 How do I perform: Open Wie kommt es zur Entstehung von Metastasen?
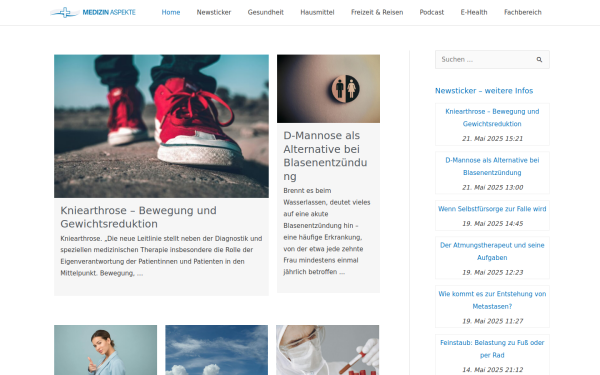[492, 300]
